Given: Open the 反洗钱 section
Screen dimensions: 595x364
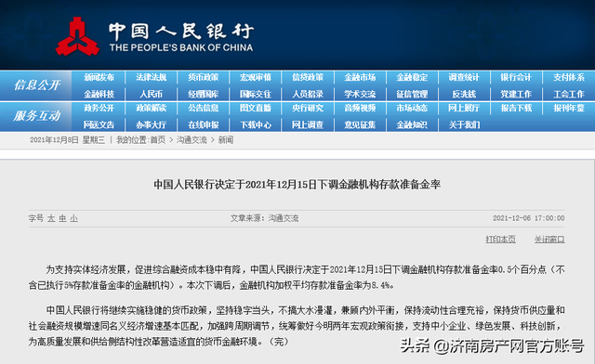Looking at the screenshot, I should coord(464,94).
